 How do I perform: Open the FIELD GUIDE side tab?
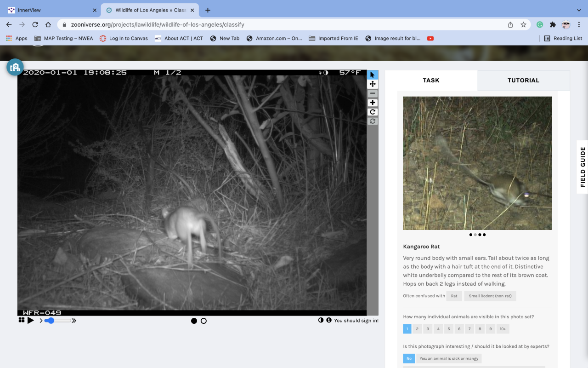point(582,167)
